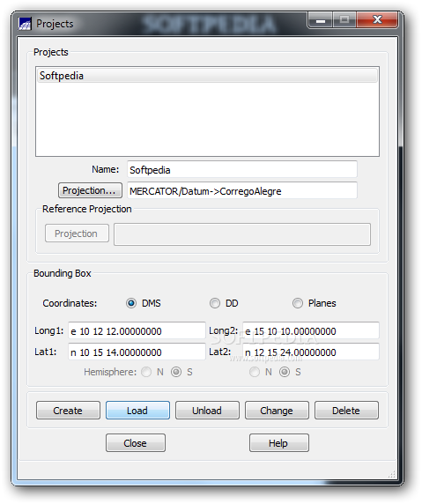Open Help with the Help button
The height and width of the screenshot is (504, 422).
pyautogui.click(x=279, y=443)
